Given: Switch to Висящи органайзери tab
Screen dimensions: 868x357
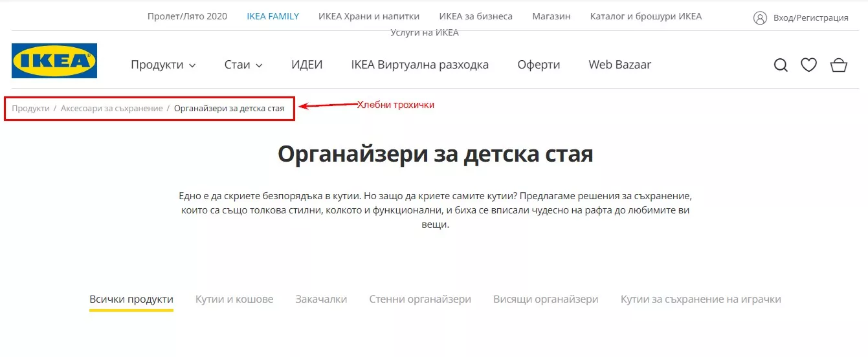Looking at the screenshot, I should [x=546, y=299].
